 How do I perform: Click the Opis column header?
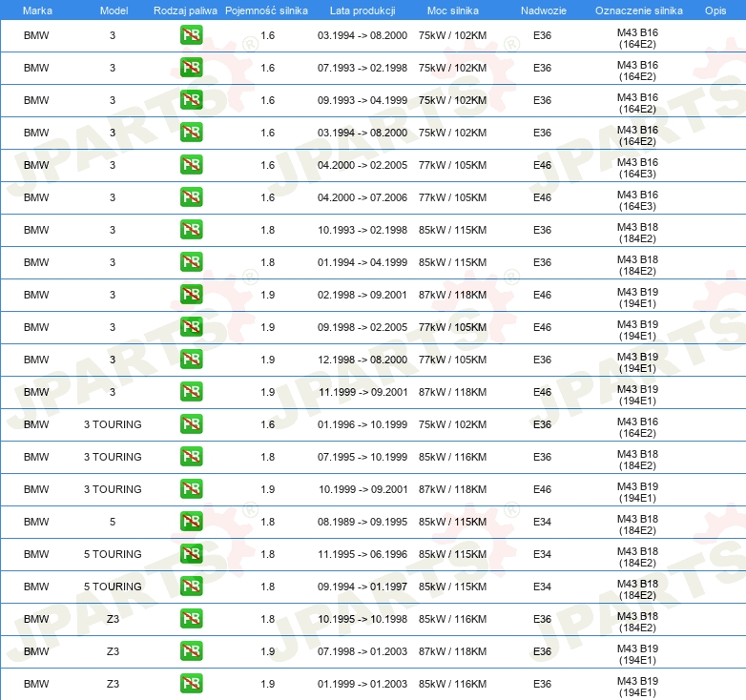(715, 10)
